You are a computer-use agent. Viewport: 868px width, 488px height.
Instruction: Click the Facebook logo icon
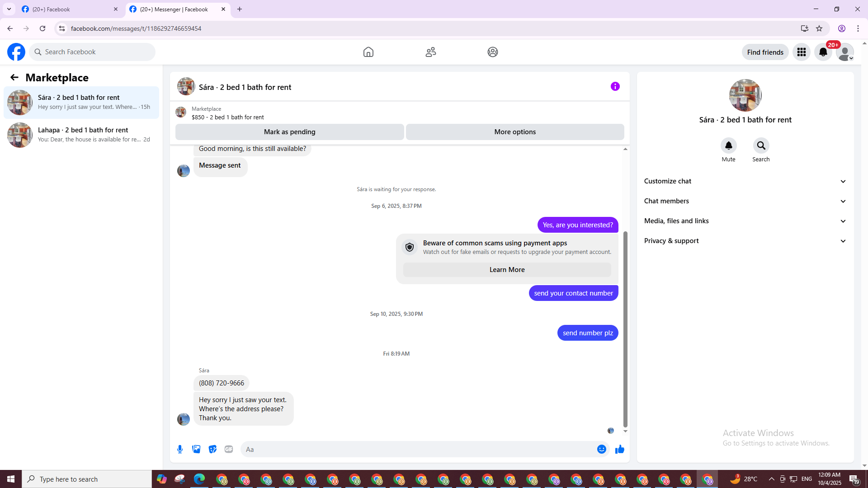pyautogui.click(x=16, y=52)
